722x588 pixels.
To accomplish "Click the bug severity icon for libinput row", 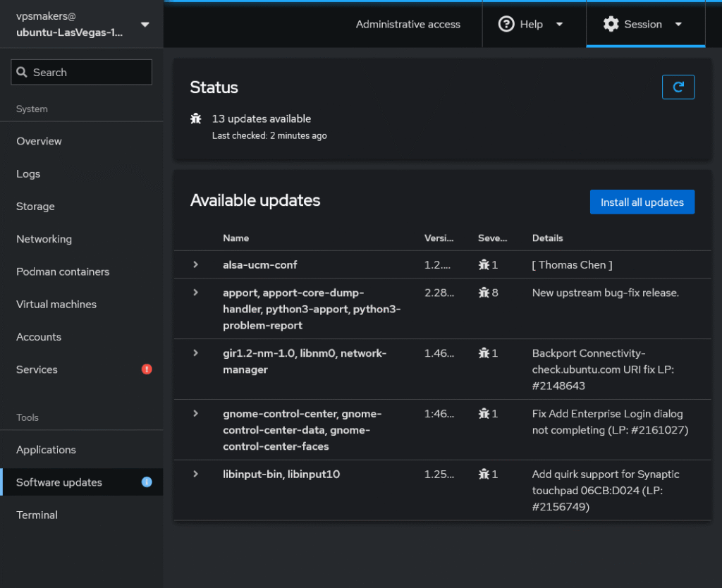I will pos(484,474).
